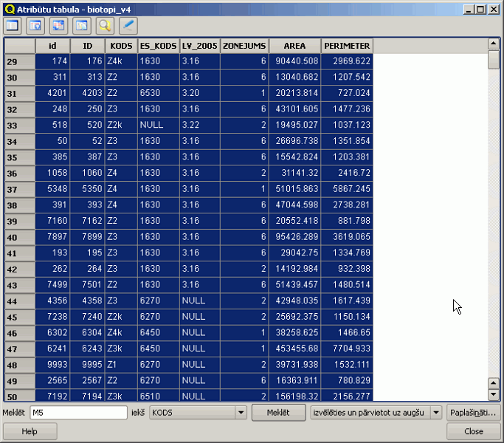
Task: Click KODS cell Z1 in row 48
Action: [121, 365]
